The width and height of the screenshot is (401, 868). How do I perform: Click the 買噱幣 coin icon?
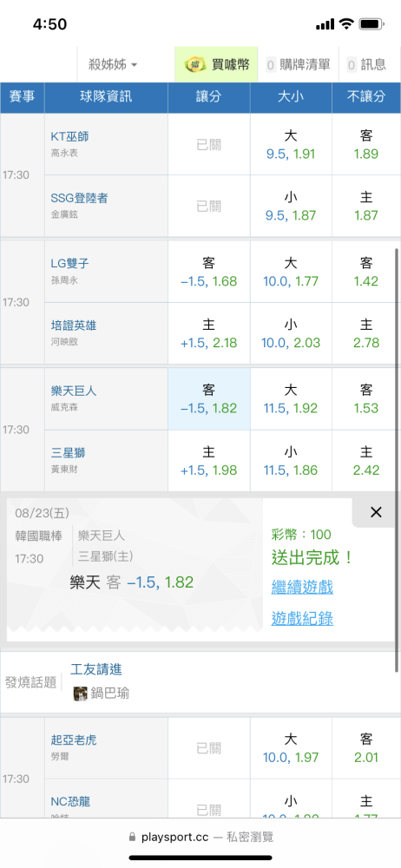[x=194, y=65]
